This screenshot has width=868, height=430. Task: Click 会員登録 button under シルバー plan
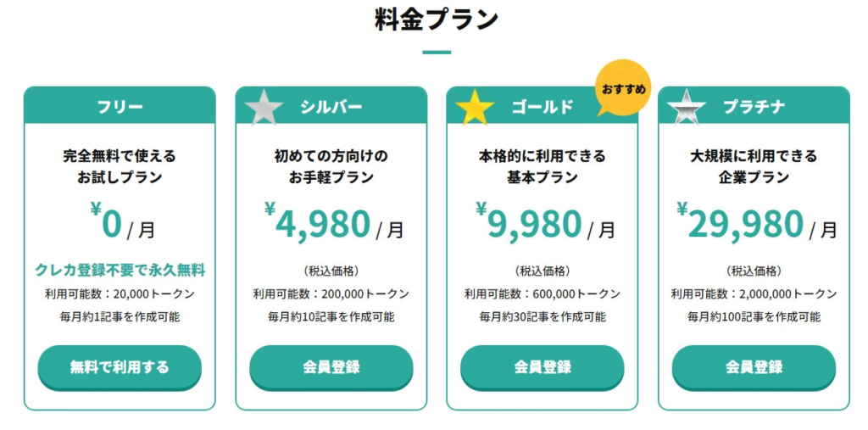[x=331, y=368]
